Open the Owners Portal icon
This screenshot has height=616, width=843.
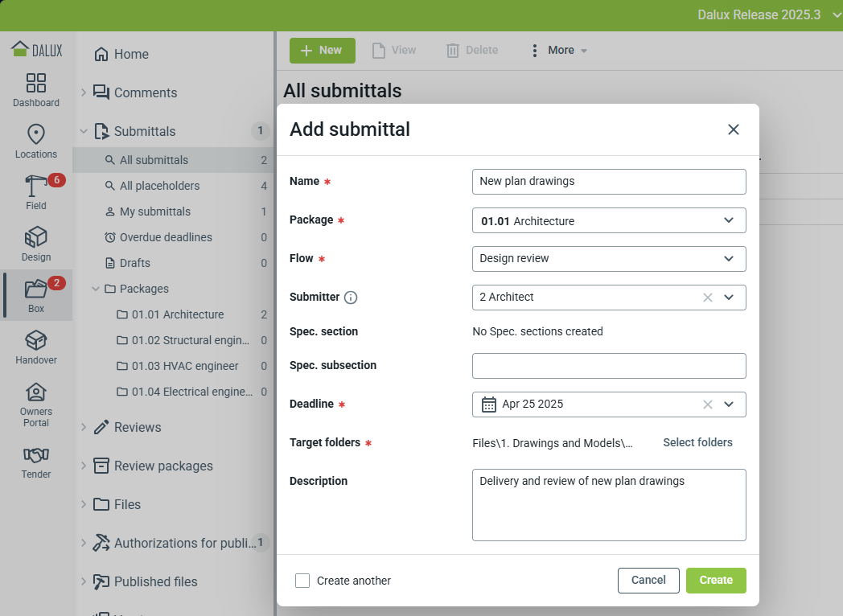pyautogui.click(x=36, y=392)
